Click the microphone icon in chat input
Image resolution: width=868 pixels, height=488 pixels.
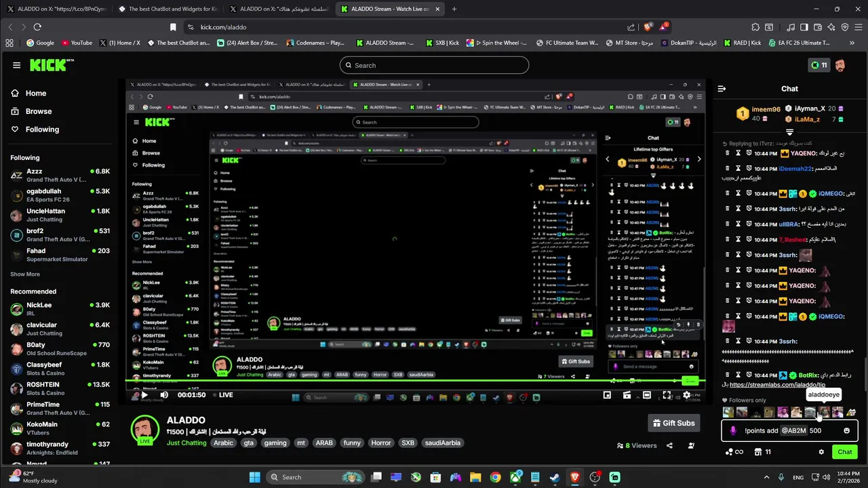pyautogui.click(x=732, y=430)
